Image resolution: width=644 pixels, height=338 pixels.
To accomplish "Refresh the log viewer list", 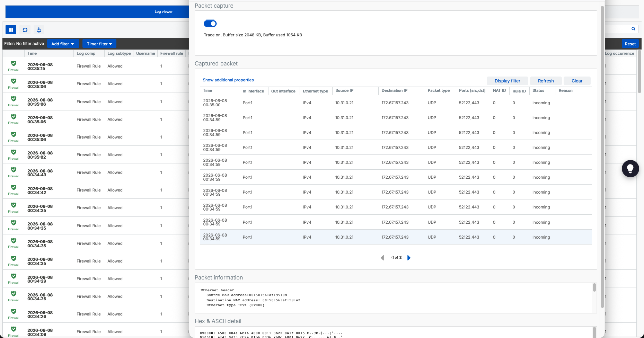I will [x=25, y=30].
